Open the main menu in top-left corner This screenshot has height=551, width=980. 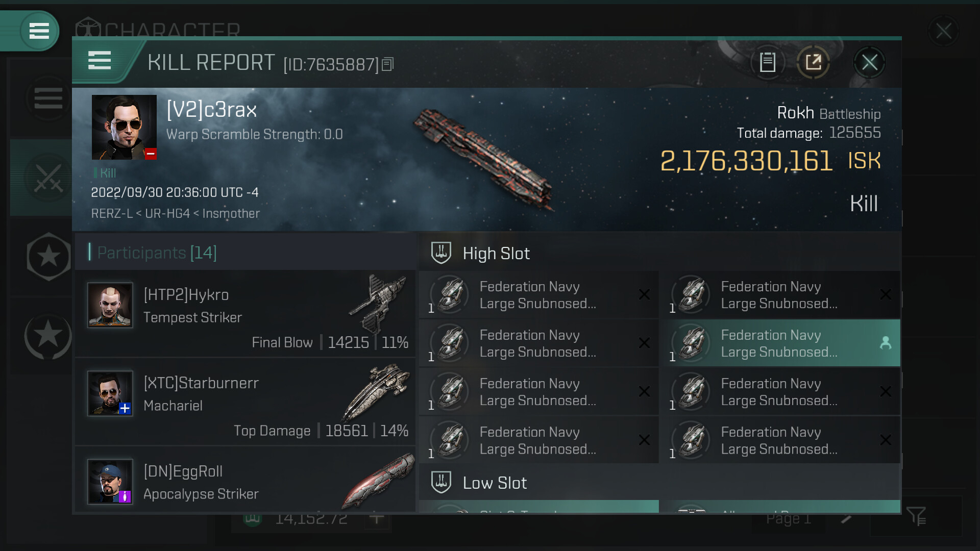click(39, 31)
